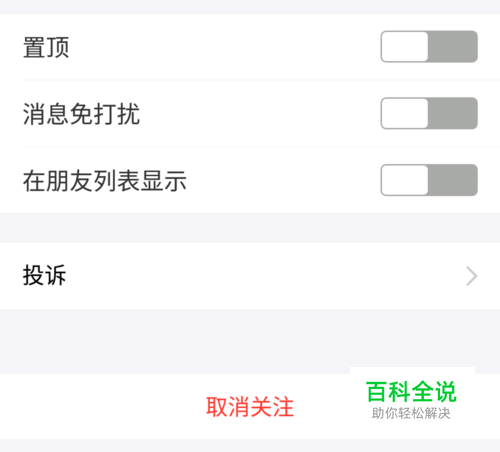The height and width of the screenshot is (452, 500).
Task: Open the 投诉 chevron arrow
Action: (472, 276)
